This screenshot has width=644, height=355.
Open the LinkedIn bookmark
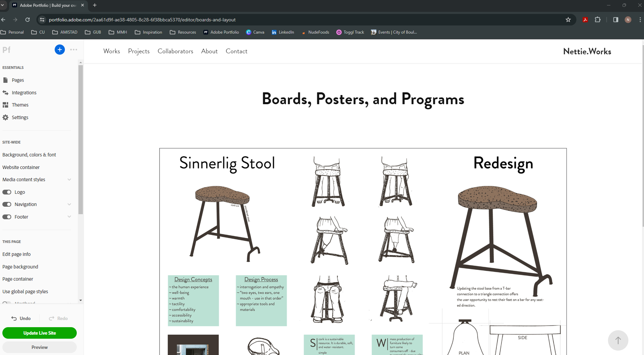[x=283, y=32]
